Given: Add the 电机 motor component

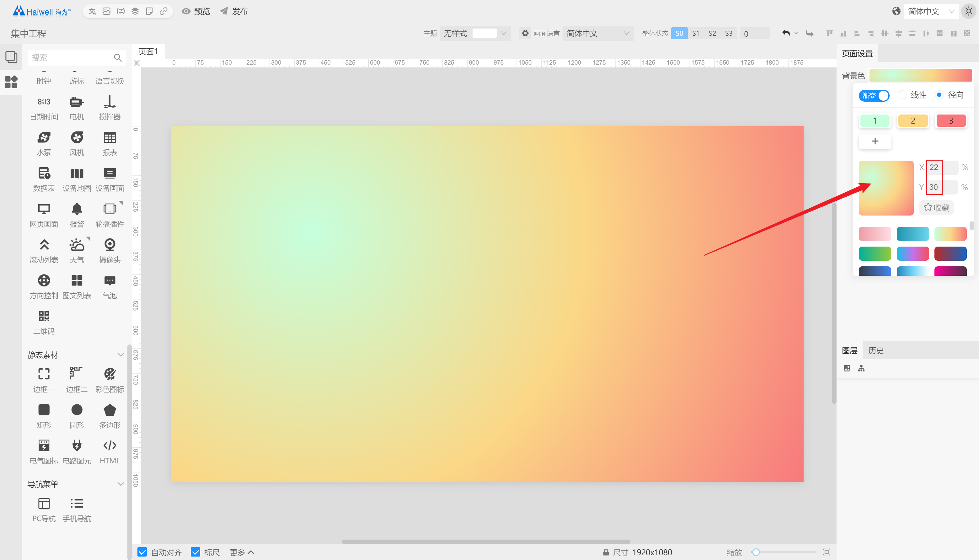Looking at the screenshot, I should [x=77, y=108].
